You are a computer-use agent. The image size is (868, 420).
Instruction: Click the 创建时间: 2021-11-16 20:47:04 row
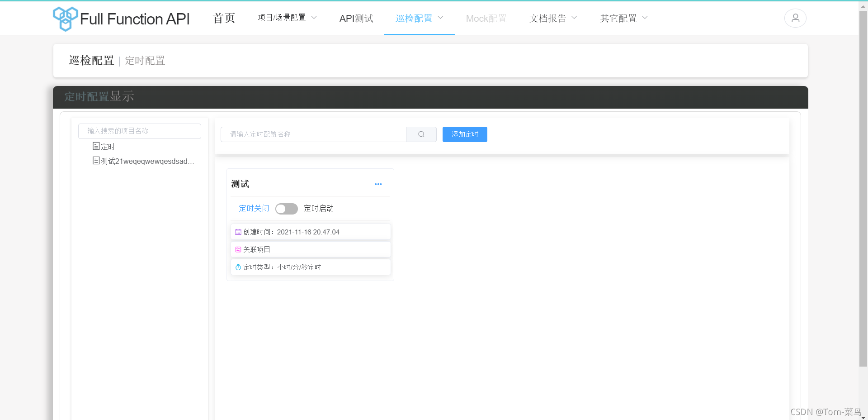tap(311, 232)
